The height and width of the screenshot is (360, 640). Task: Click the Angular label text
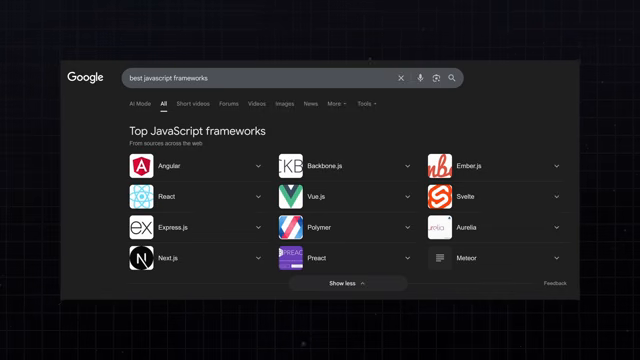pos(169,166)
